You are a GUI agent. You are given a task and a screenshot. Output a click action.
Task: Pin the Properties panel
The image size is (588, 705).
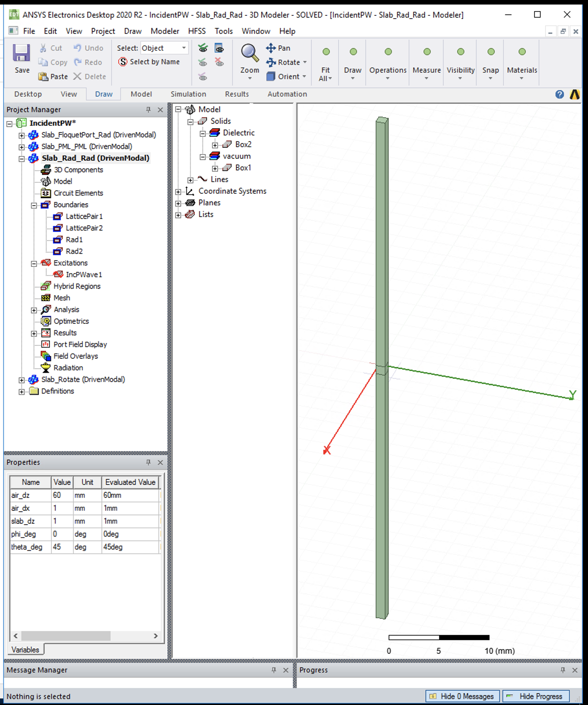[148, 462]
